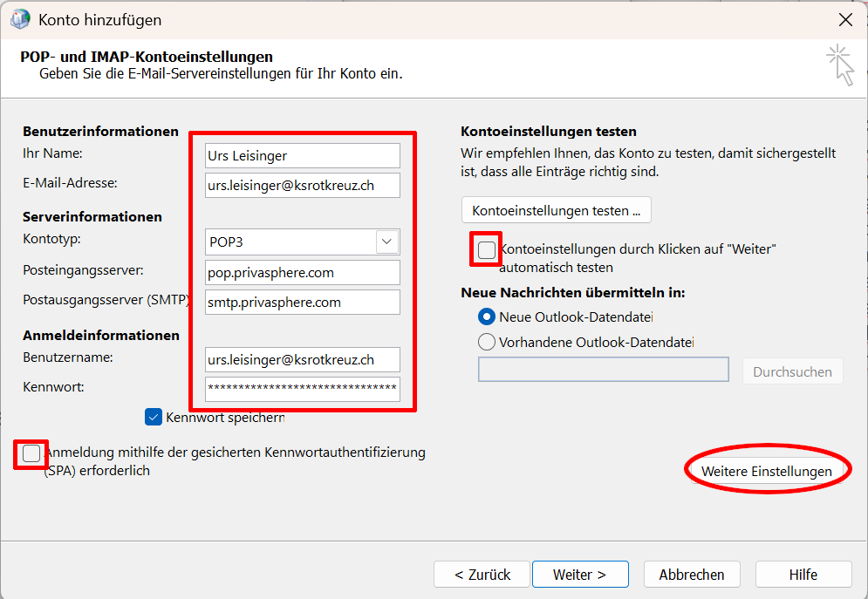Toggle automatic account test on 'Weiter' checkbox

pos(487,250)
